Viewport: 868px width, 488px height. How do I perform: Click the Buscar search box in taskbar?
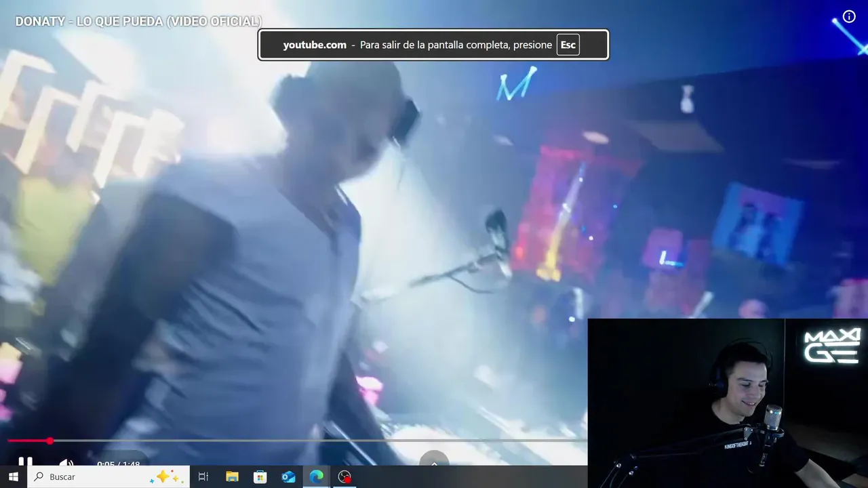point(108,476)
